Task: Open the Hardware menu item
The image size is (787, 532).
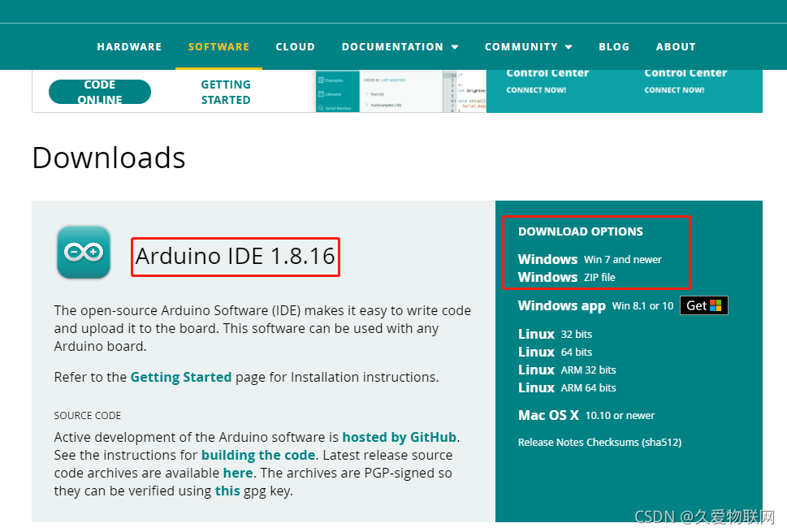Action: point(129,46)
